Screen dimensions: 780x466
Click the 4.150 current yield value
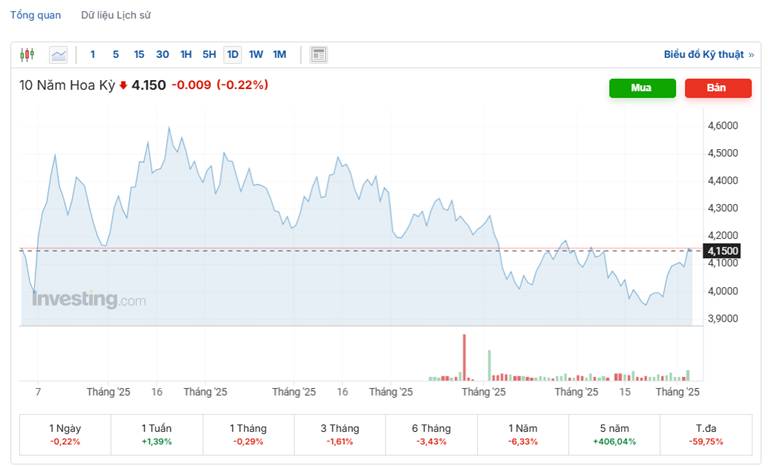[149, 85]
